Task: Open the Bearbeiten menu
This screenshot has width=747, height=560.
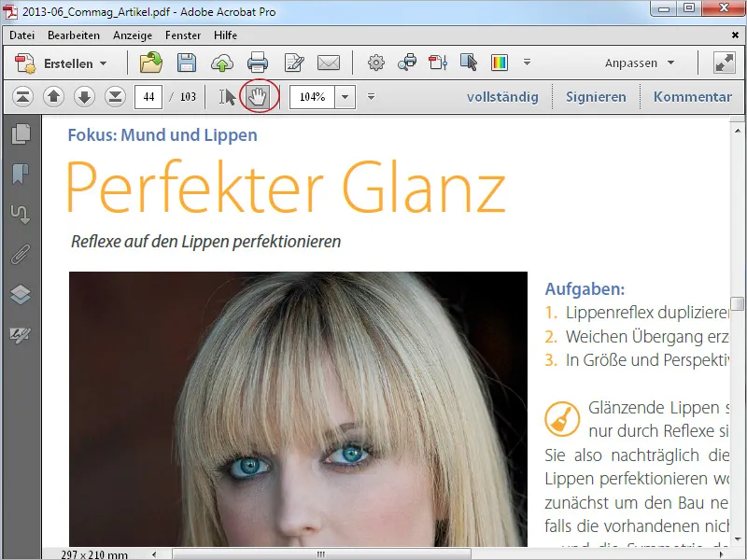Action: (75, 35)
